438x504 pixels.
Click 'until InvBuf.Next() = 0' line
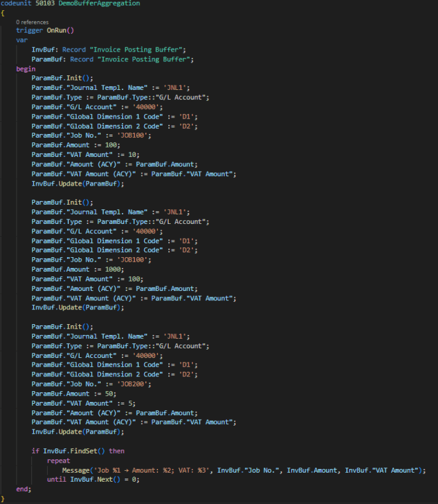93,479
